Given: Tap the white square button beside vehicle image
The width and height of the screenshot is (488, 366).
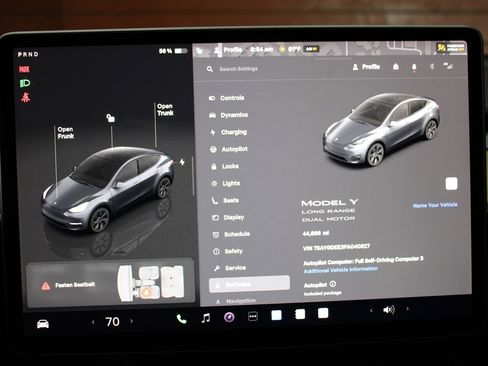Looking at the screenshot, I should (x=451, y=184).
